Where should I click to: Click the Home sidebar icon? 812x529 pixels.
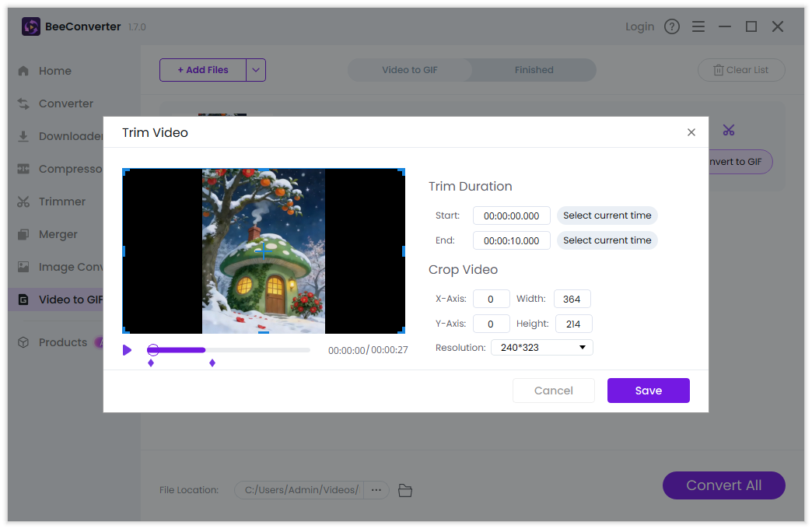(x=23, y=71)
